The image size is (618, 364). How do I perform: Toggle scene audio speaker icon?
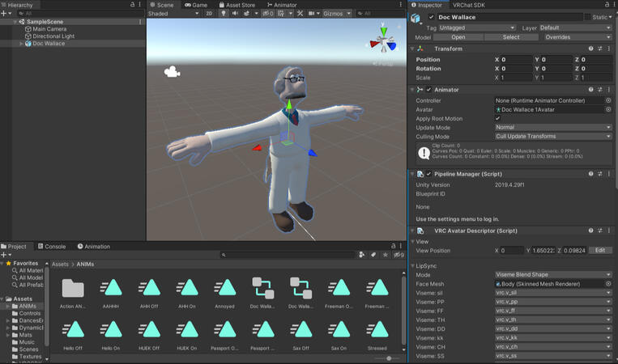tap(236, 14)
